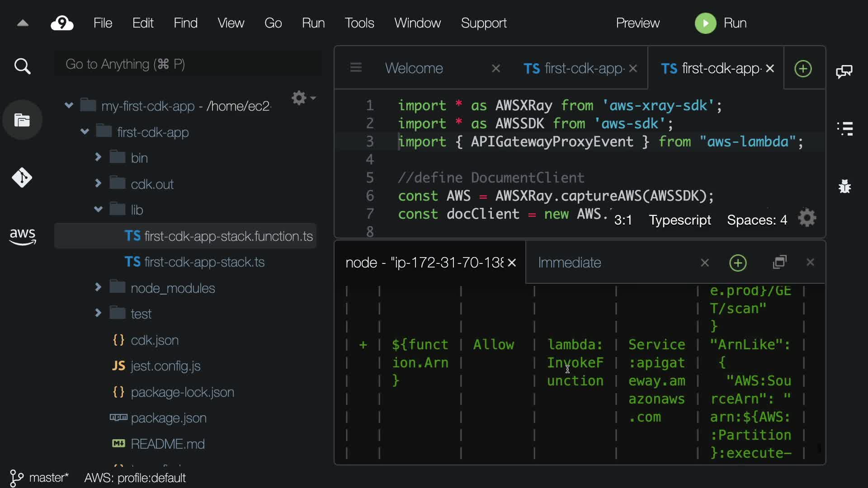Maximize the terminal pane
Viewport: 868px width, 488px height.
click(x=780, y=263)
